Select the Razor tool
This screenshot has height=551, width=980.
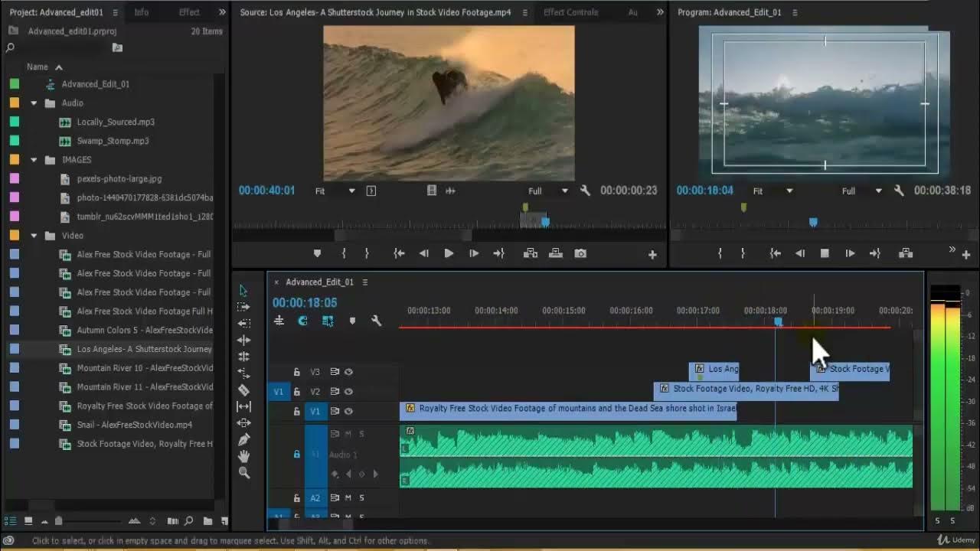[x=243, y=390]
